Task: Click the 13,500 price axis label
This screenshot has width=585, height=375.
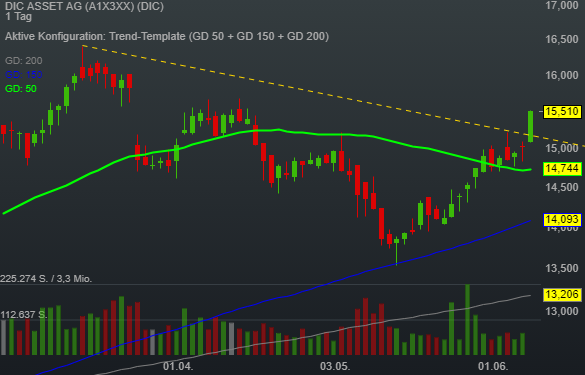Action: (561, 268)
